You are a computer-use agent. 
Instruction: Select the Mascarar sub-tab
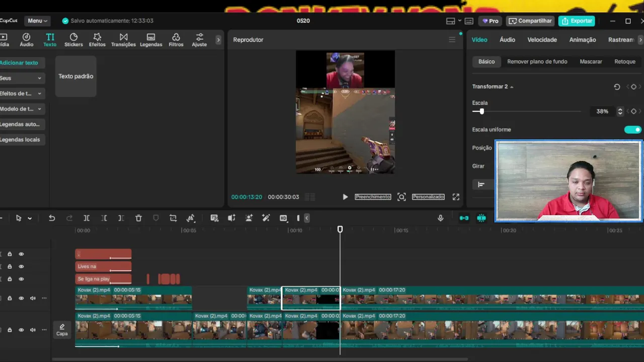(591, 61)
